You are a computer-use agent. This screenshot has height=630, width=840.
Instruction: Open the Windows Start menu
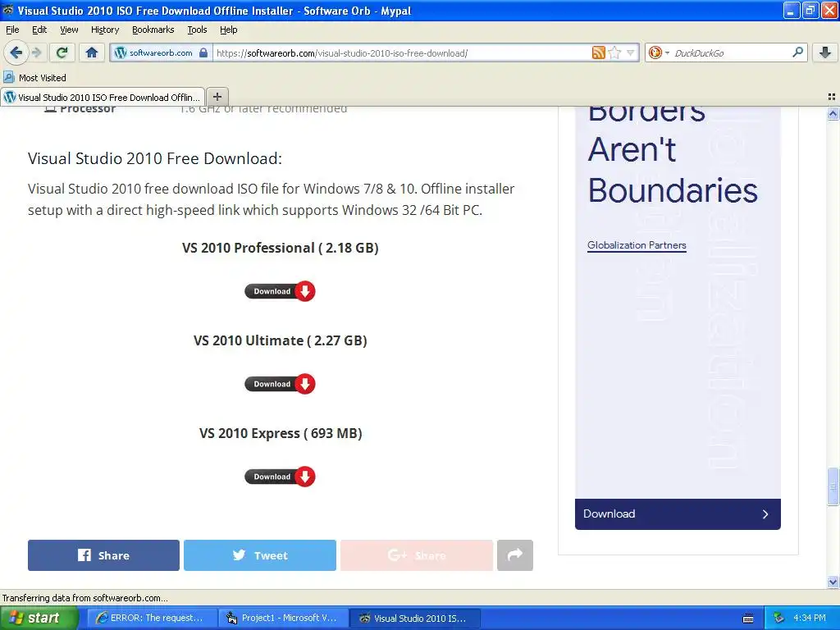click(39, 618)
